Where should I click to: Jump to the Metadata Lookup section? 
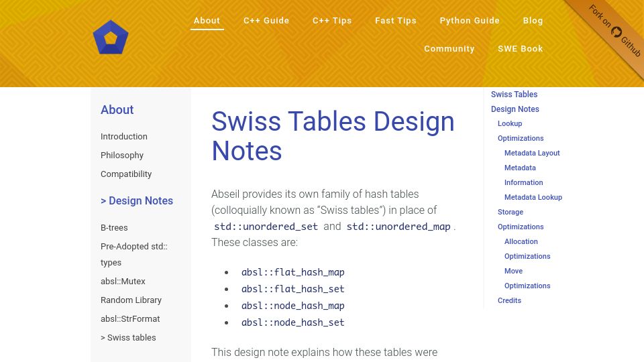click(533, 197)
